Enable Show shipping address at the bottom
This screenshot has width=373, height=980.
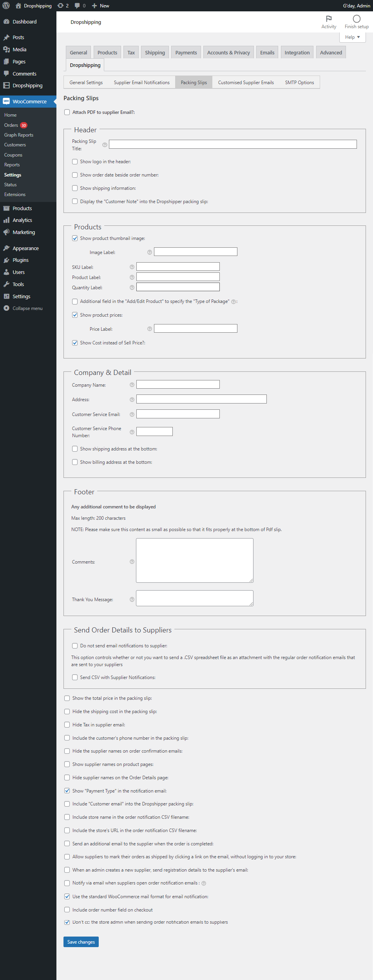(x=75, y=449)
